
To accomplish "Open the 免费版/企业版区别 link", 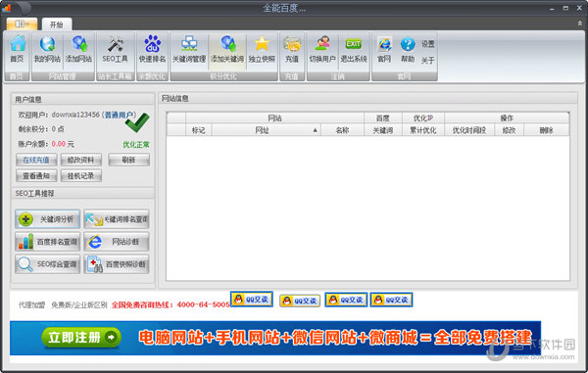I will click(79, 304).
